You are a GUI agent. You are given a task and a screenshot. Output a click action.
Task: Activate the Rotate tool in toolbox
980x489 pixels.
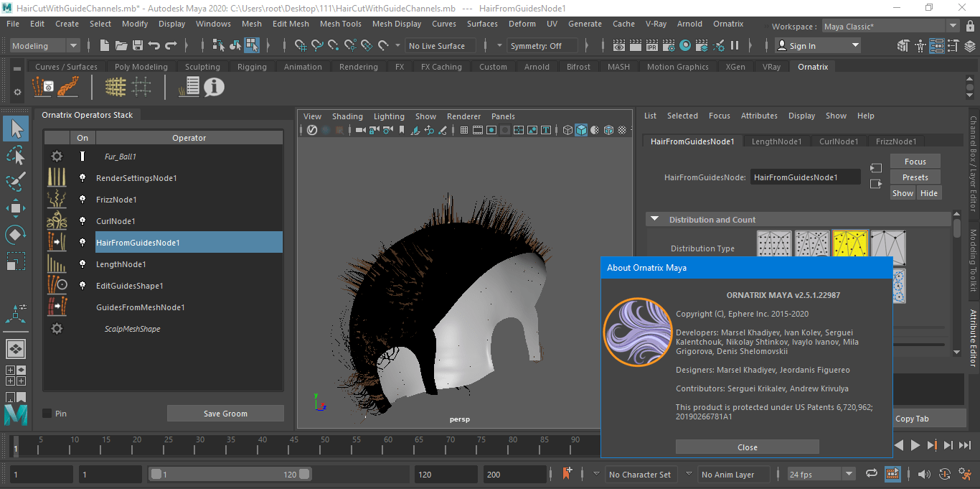[x=16, y=235]
